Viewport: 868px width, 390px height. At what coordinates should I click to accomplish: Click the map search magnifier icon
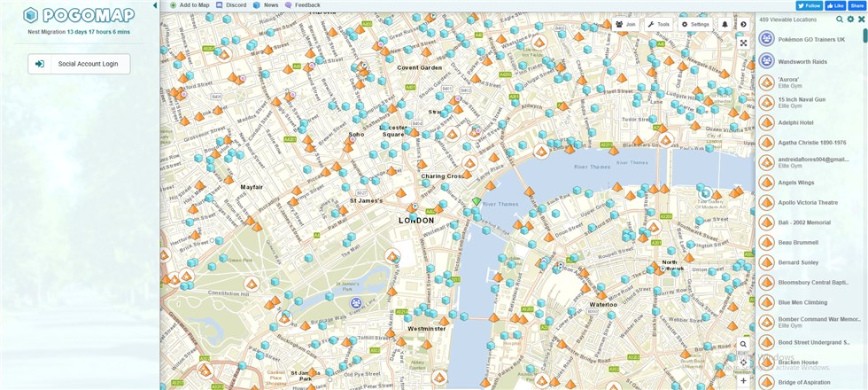tap(743, 344)
